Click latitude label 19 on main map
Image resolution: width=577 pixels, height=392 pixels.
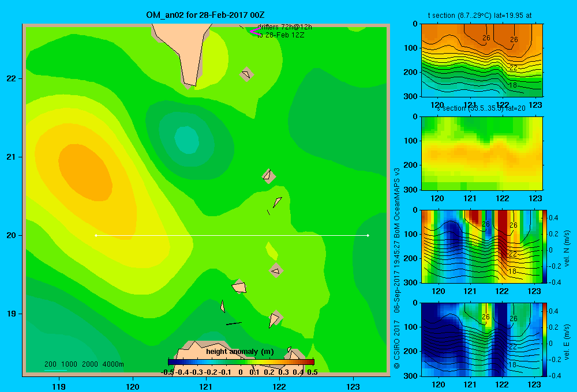pos(12,314)
